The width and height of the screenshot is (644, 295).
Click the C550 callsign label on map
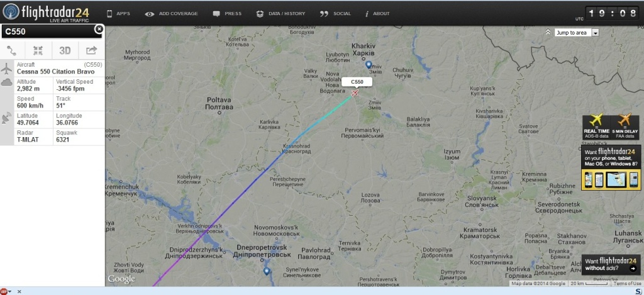[357, 82]
